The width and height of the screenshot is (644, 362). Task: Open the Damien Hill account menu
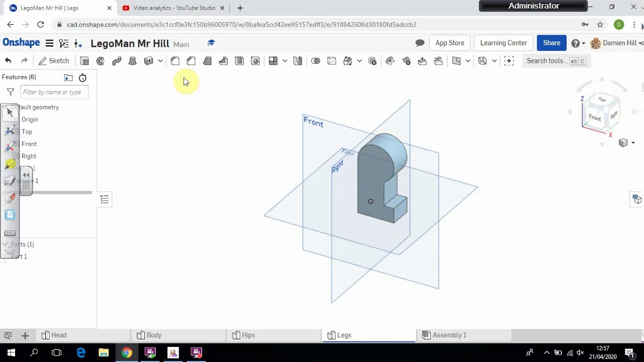(617, 43)
